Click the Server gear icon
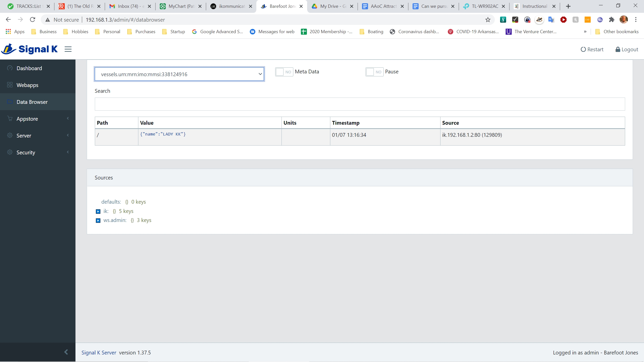 (x=10, y=135)
